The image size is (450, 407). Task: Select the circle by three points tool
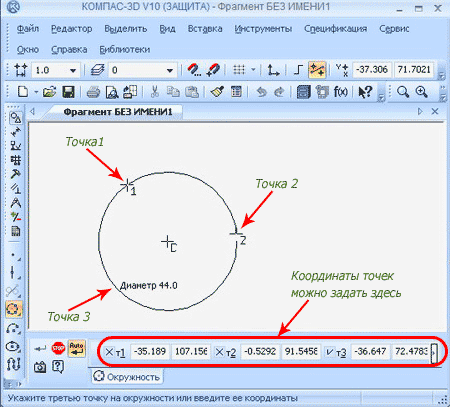point(14,309)
